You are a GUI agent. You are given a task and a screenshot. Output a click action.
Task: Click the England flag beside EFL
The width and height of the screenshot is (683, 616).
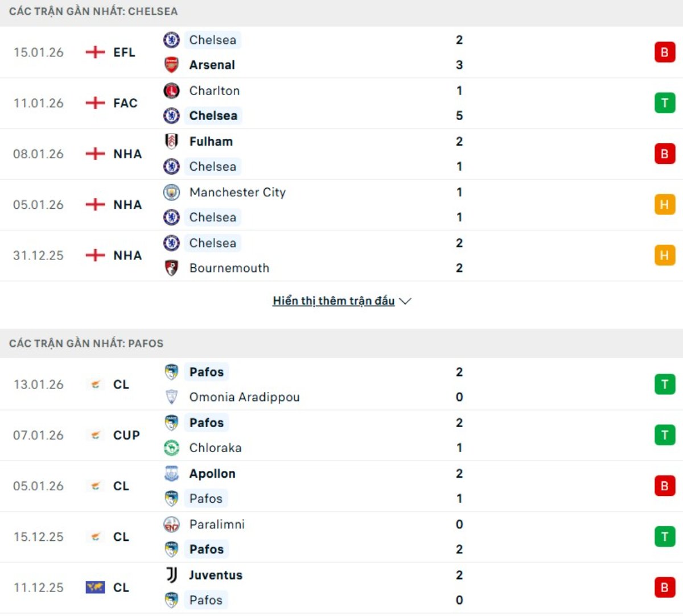point(95,52)
